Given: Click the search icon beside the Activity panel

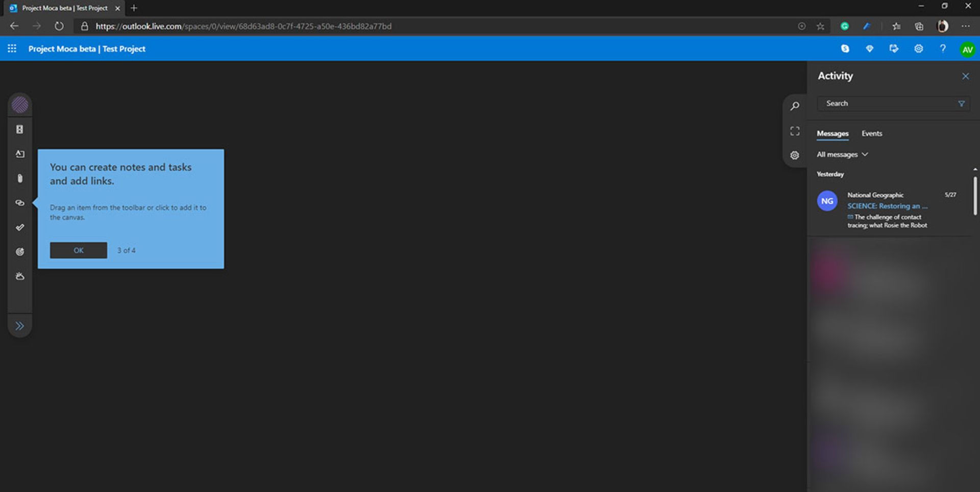Looking at the screenshot, I should pos(795,106).
